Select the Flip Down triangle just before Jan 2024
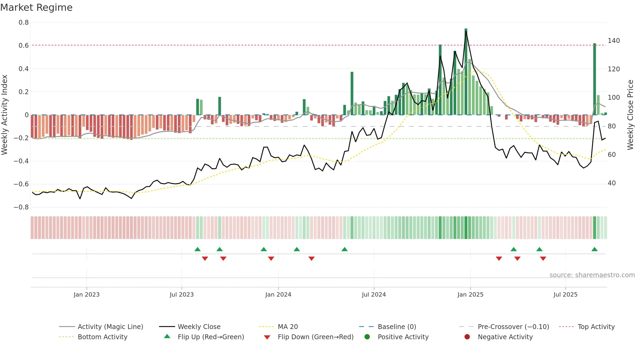Screen dimensions: 644x362 tap(271, 258)
